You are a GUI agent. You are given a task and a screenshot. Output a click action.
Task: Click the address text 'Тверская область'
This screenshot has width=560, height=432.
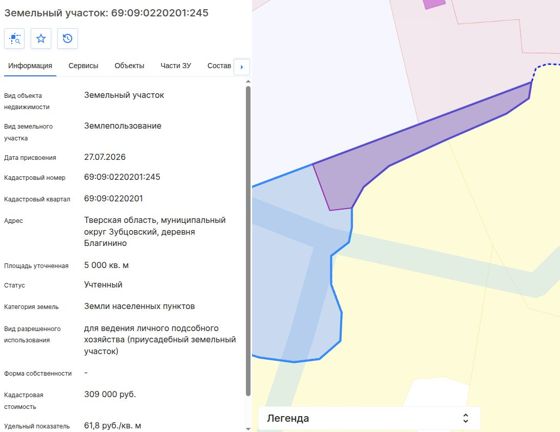point(120,220)
